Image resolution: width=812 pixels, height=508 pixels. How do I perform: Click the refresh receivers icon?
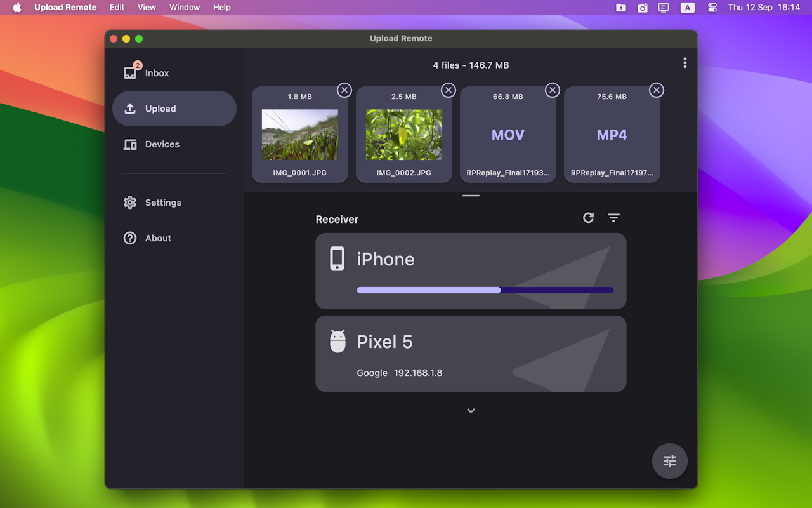588,218
